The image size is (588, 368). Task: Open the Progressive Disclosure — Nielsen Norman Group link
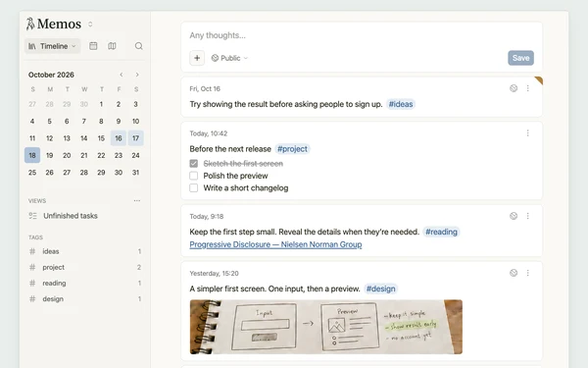tap(275, 244)
